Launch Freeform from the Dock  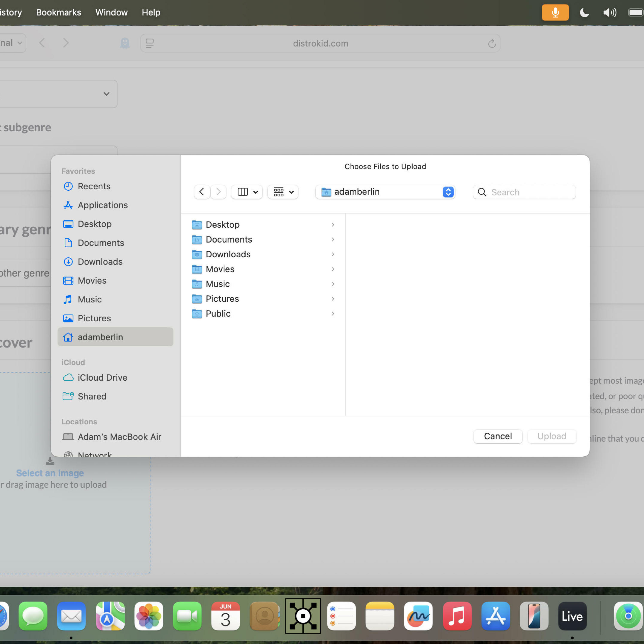tap(418, 616)
